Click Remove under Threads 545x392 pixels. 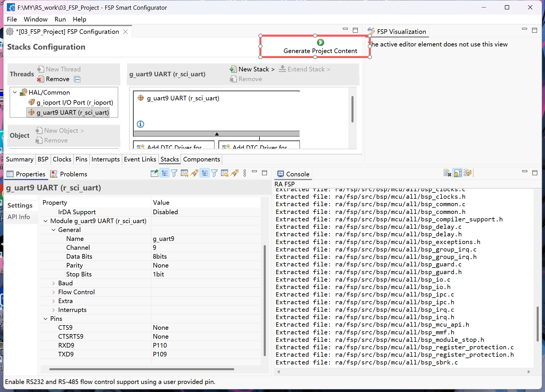(x=53, y=79)
